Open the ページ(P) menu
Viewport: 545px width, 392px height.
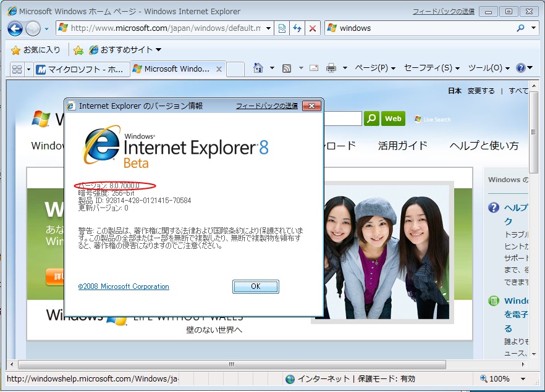point(374,68)
